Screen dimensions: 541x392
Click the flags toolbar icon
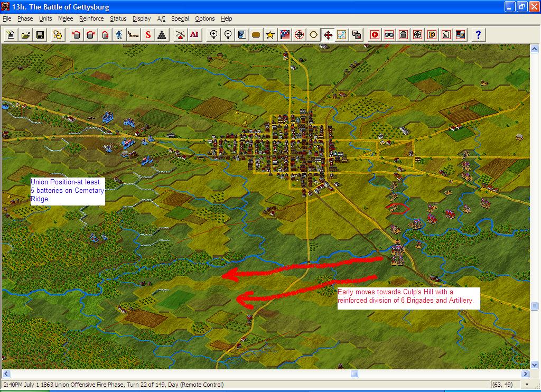click(x=285, y=34)
